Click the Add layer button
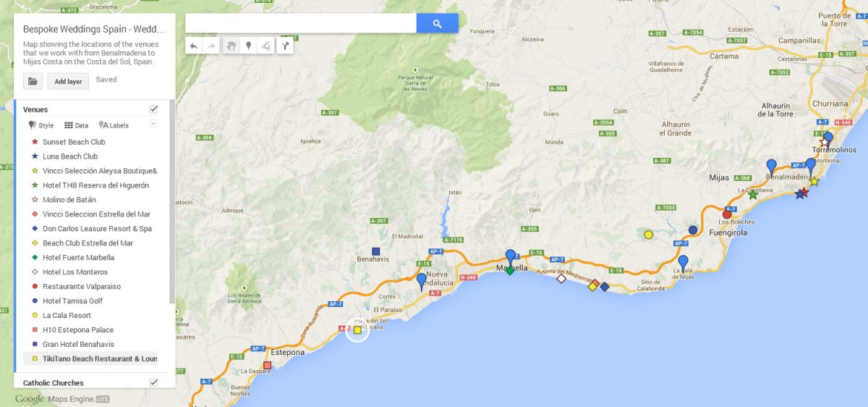 click(68, 81)
